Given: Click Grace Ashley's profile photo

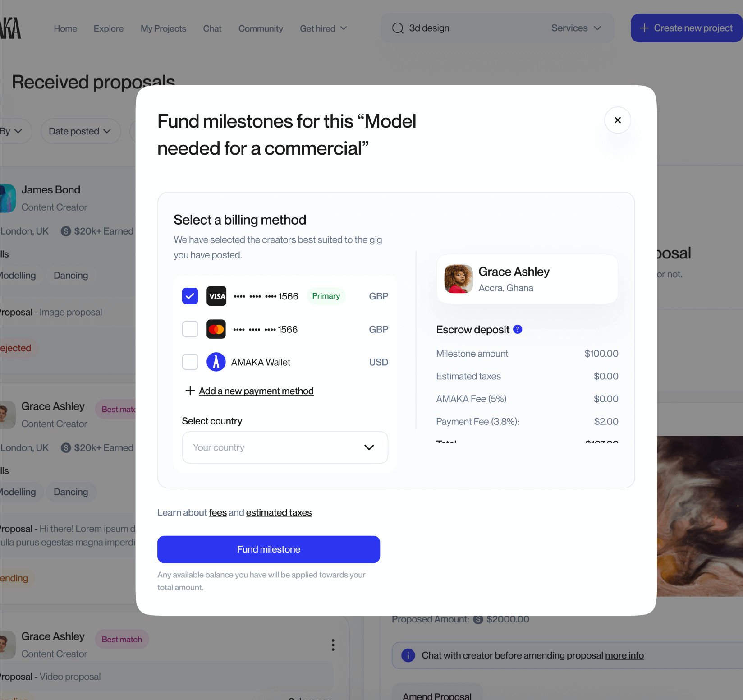Looking at the screenshot, I should click(459, 279).
